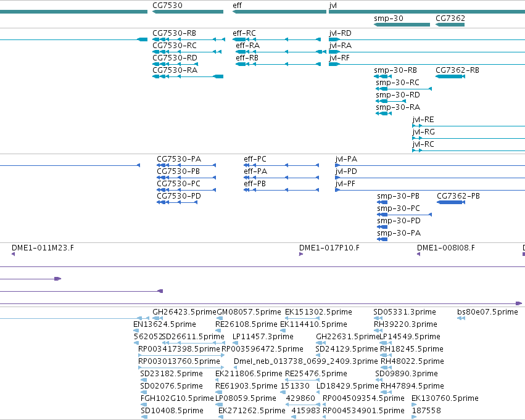The height and width of the screenshot is (420, 525).
Task: Select transcript CG7530-RB
Action: point(189,39)
